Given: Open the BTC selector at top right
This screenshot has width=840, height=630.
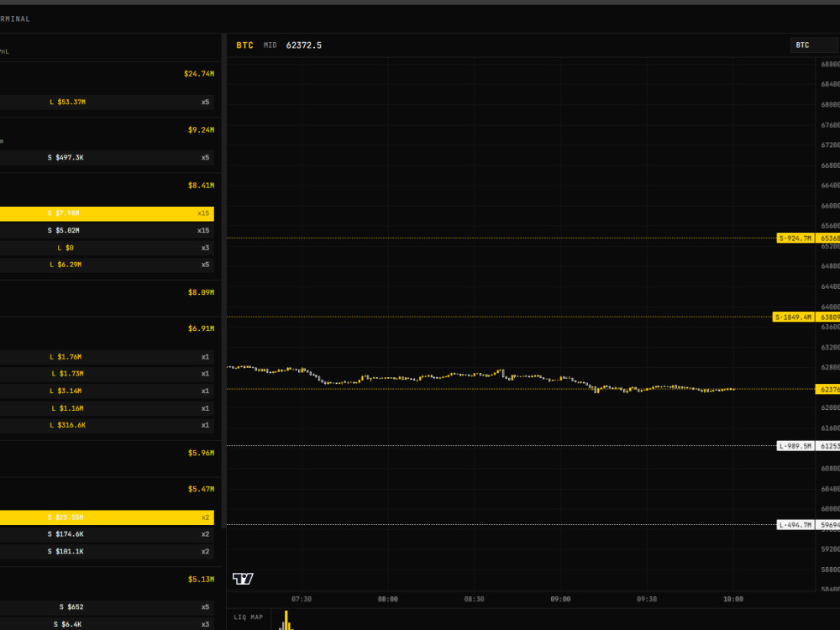Looking at the screenshot, I should point(815,45).
